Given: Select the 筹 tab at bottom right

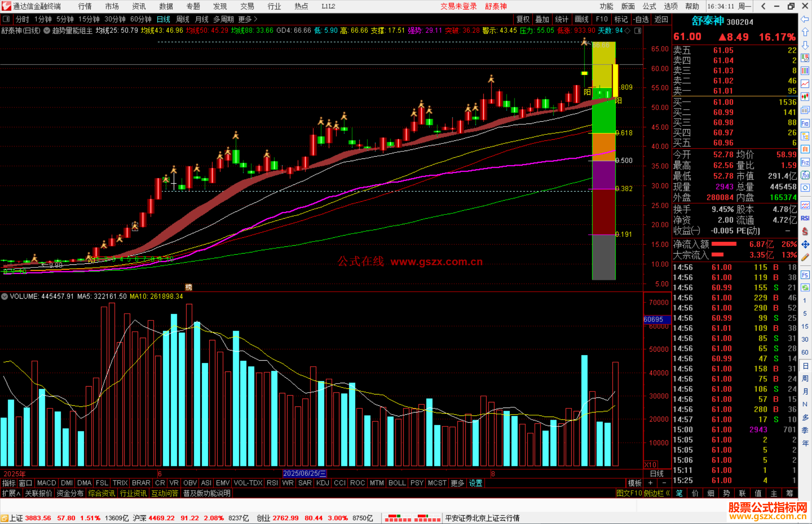Looking at the screenshot, I should pos(789,493).
